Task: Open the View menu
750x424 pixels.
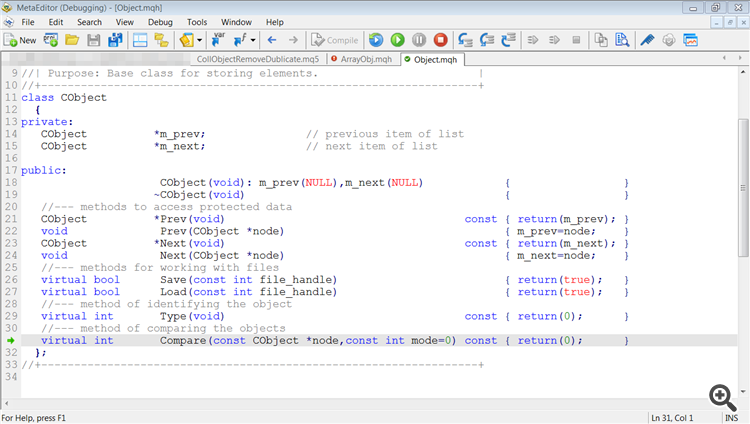Action: pyautogui.click(x=124, y=22)
